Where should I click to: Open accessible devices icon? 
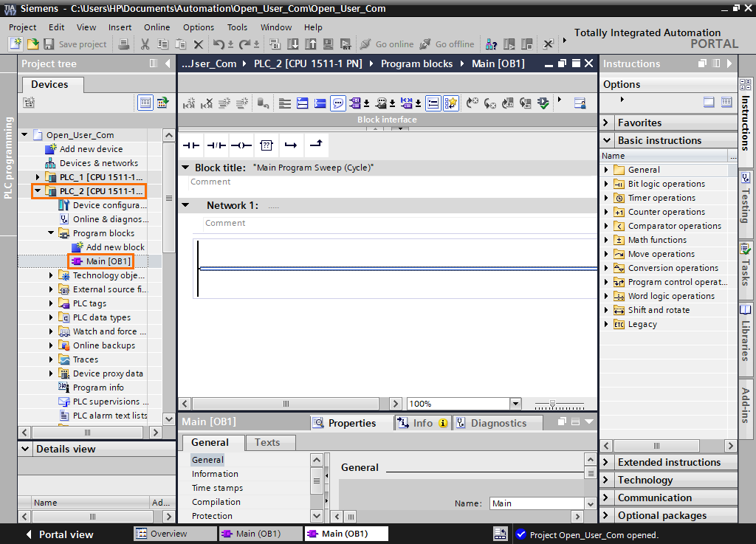491,44
